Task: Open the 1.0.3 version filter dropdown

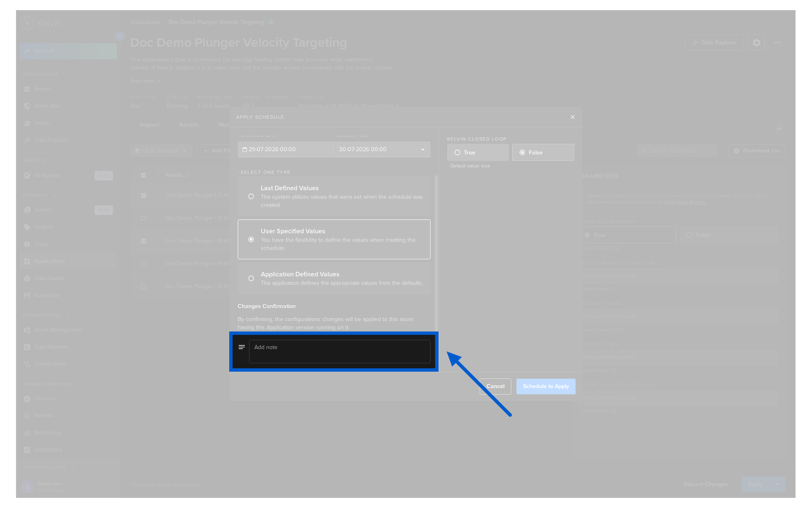Action: (161, 151)
